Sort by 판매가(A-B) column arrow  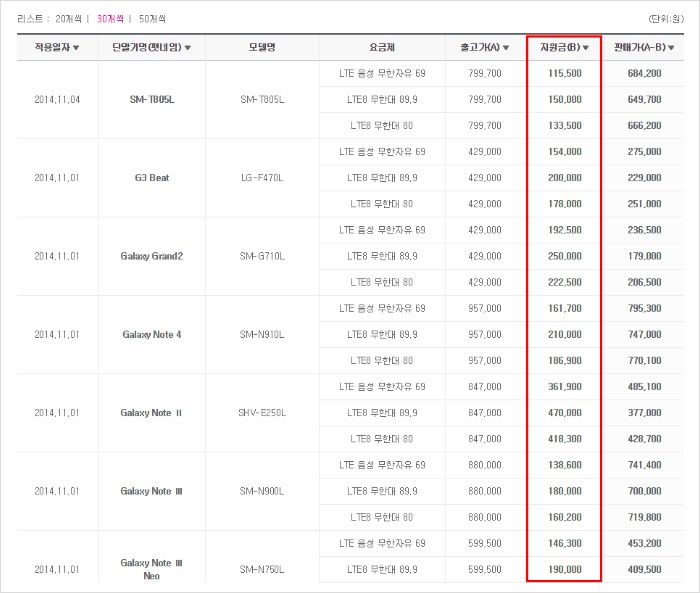click(x=671, y=47)
